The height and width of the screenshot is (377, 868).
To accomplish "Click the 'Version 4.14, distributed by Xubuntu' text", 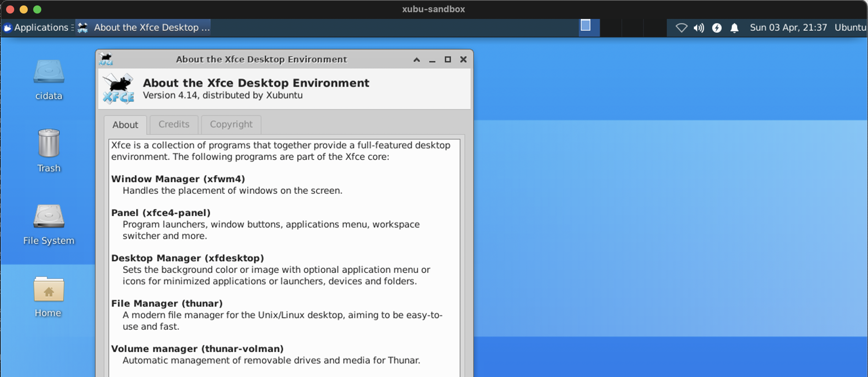I will (x=223, y=95).
